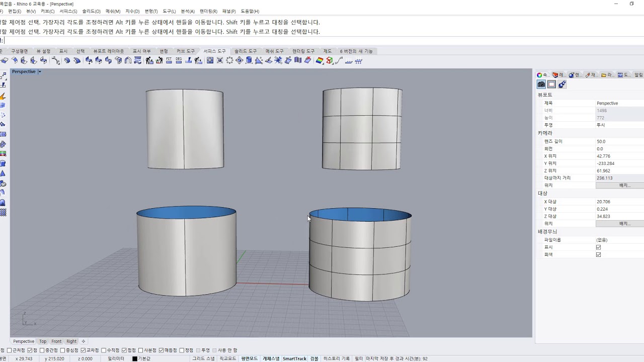The height and width of the screenshot is (362, 644).
Task: Click the last icon in the surface toolbar
Action: coord(359,60)
